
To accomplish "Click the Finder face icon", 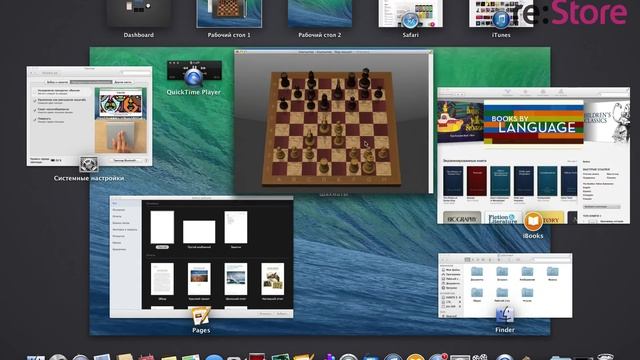I will [x=504, y=315].
